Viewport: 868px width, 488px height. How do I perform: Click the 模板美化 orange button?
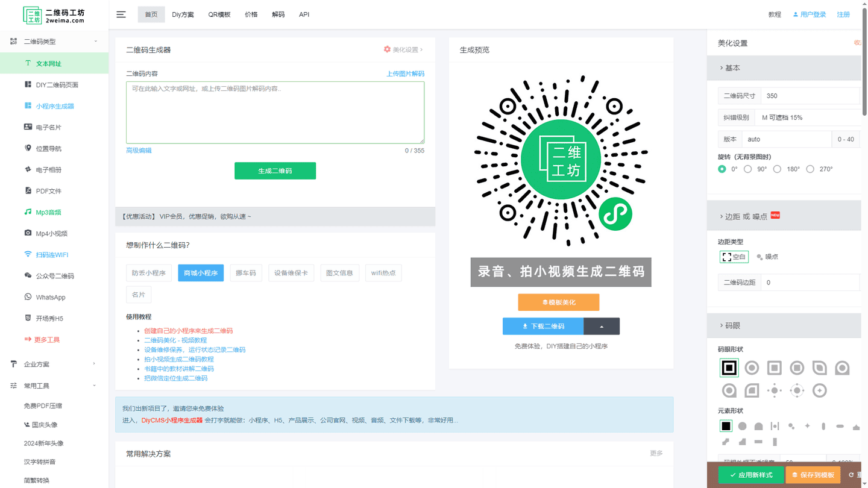coord(559,302)
